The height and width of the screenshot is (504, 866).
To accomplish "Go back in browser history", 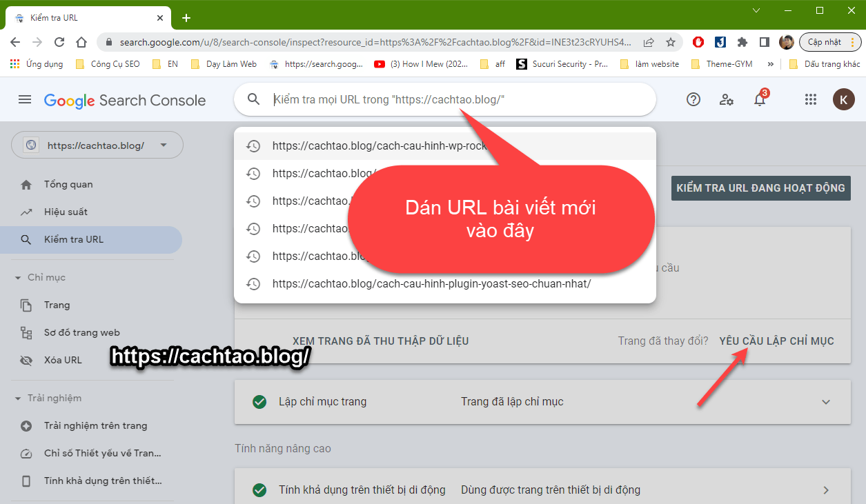I will [15, 42].
